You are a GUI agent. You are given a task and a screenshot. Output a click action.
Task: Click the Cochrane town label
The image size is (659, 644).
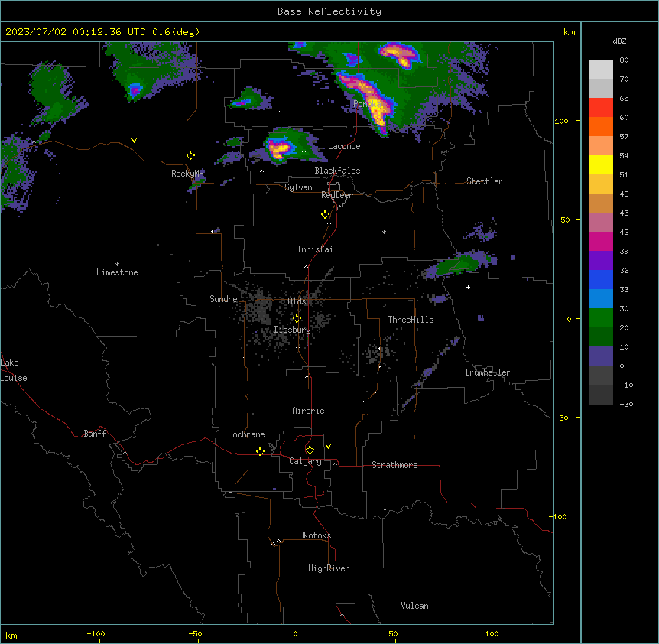coord(246,434)
